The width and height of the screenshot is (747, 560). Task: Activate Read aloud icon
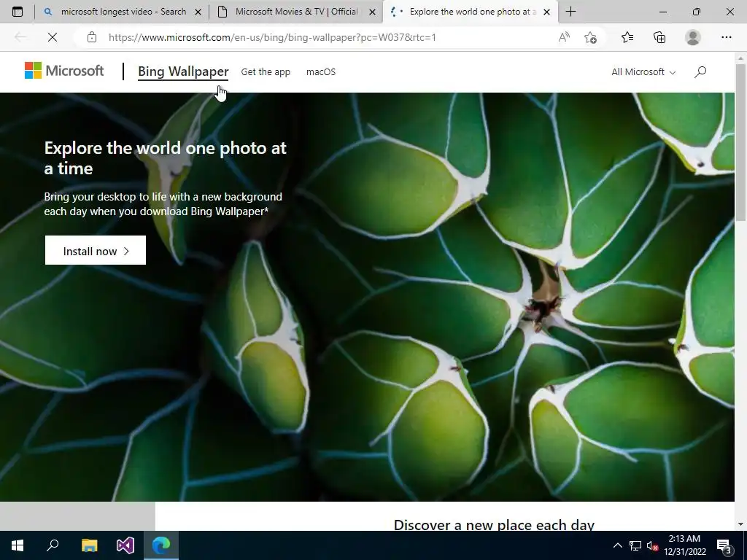pyautogui.click(x=564, y=37)
